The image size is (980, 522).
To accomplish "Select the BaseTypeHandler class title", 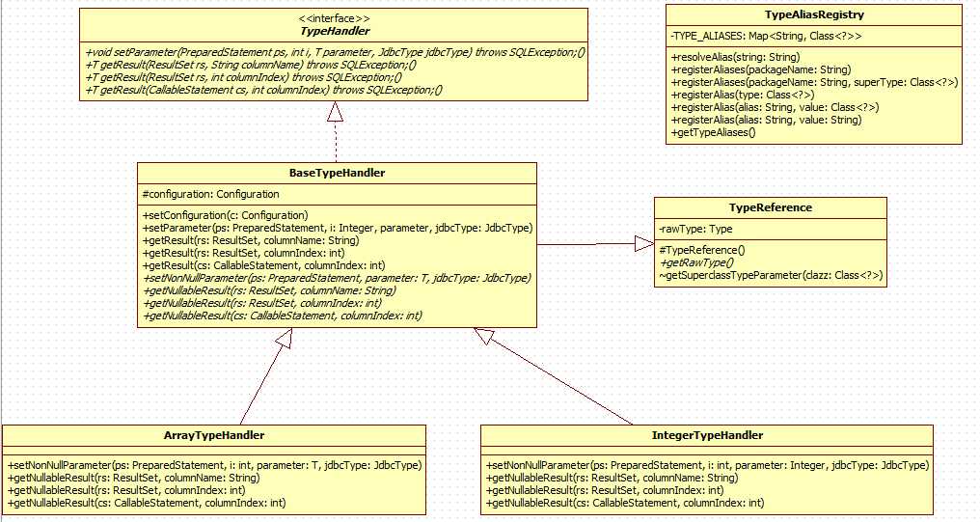I will (x=337, y=173).
